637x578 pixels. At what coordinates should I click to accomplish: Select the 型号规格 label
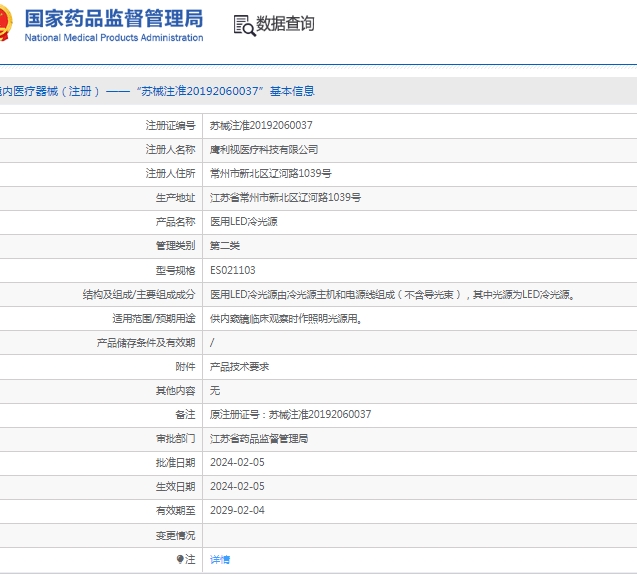(176, 270)
